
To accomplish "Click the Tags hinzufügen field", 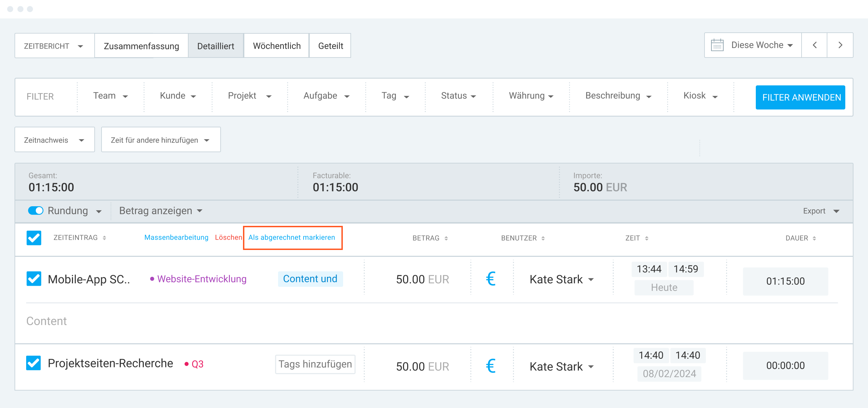I will pos(315,364).
